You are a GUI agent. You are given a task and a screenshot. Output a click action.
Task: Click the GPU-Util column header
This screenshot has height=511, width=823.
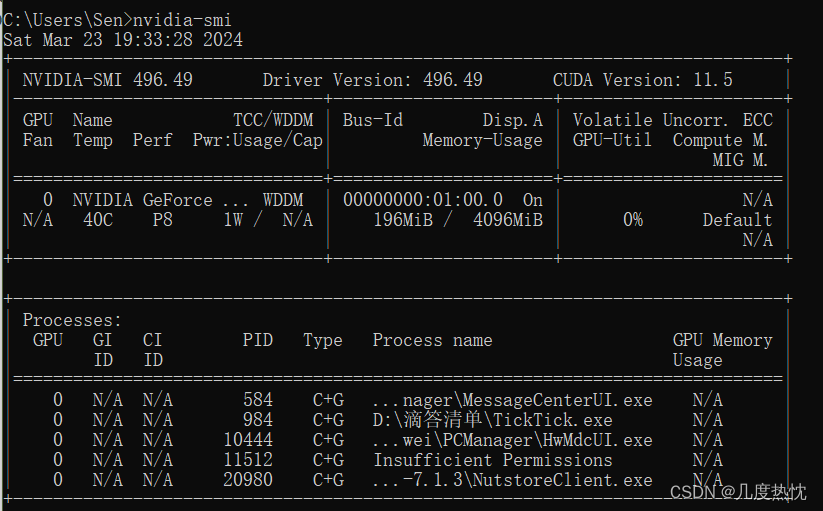[x=612, y=140]
